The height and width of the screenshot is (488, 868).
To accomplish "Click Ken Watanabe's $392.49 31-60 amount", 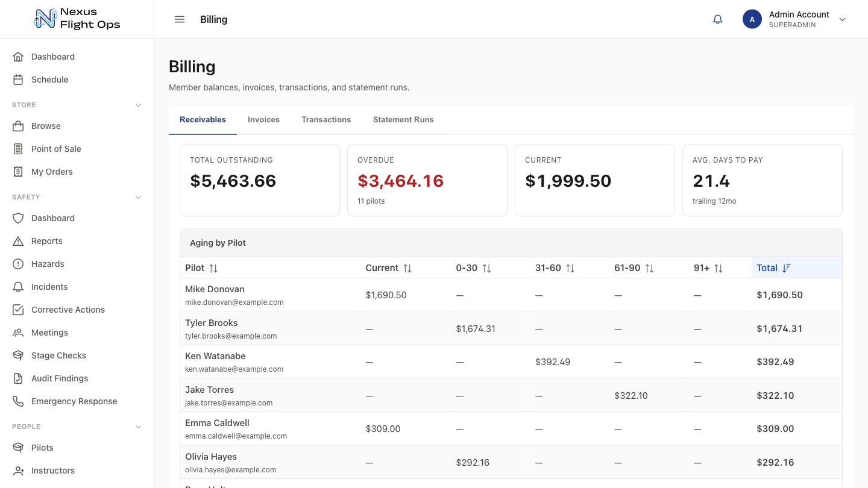I will click(553, 362).
